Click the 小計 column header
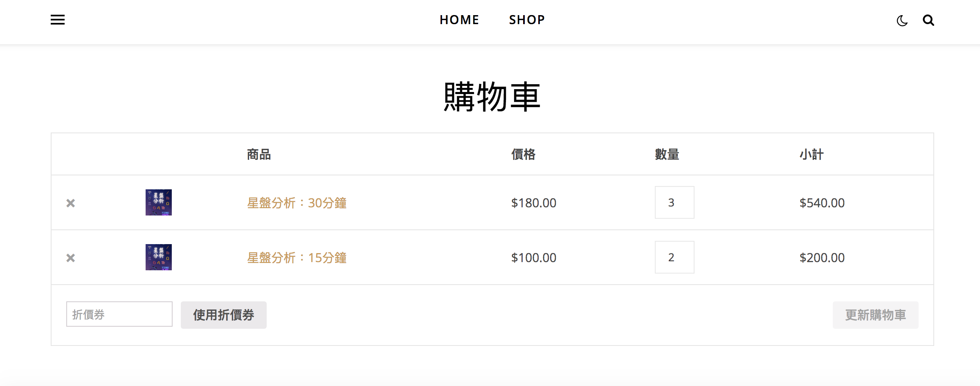Screen dimensions: 980x386 (x=811, y=155)
